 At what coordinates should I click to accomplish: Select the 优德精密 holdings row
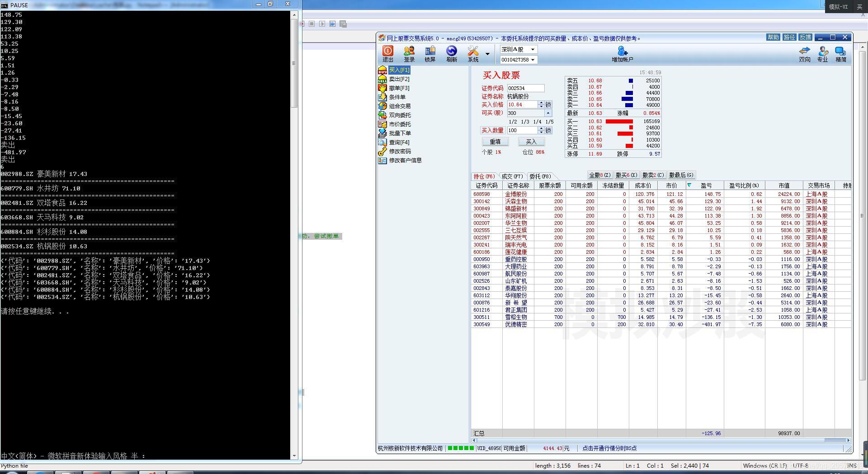(661, 324)
